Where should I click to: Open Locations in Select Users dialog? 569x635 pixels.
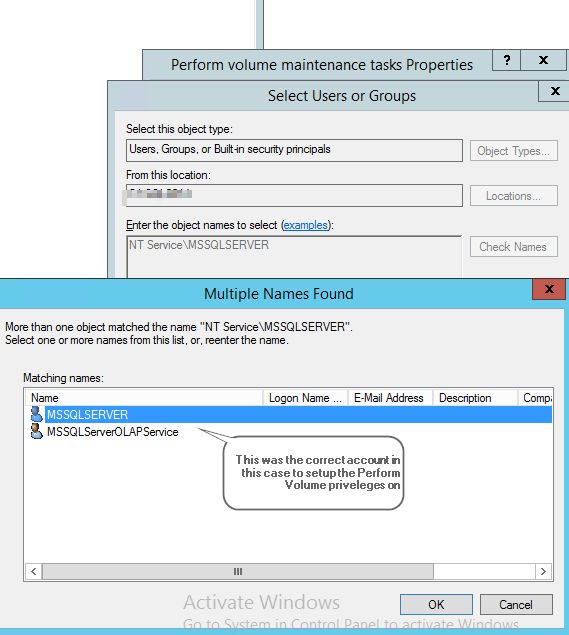(514, 196)
